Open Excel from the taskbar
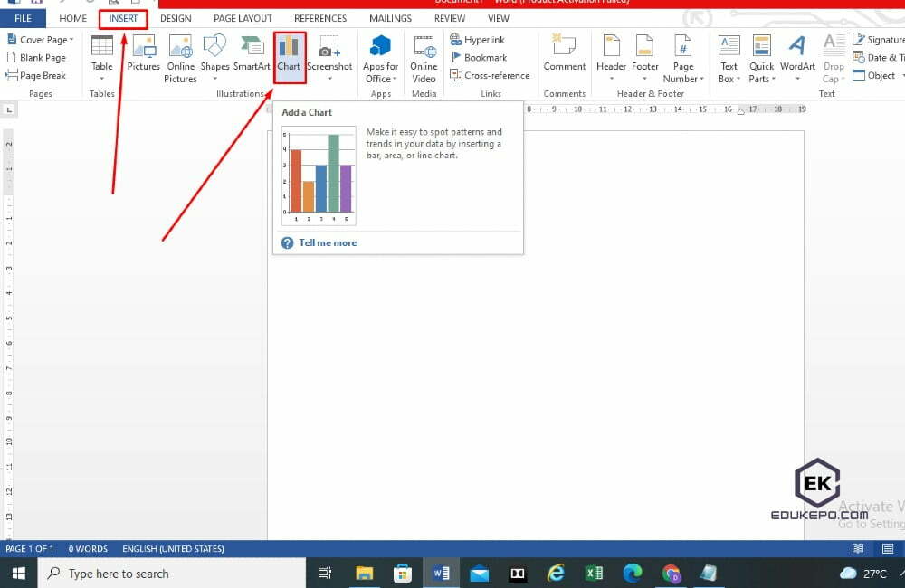The image size is (905, 588). tap(594, 573)
